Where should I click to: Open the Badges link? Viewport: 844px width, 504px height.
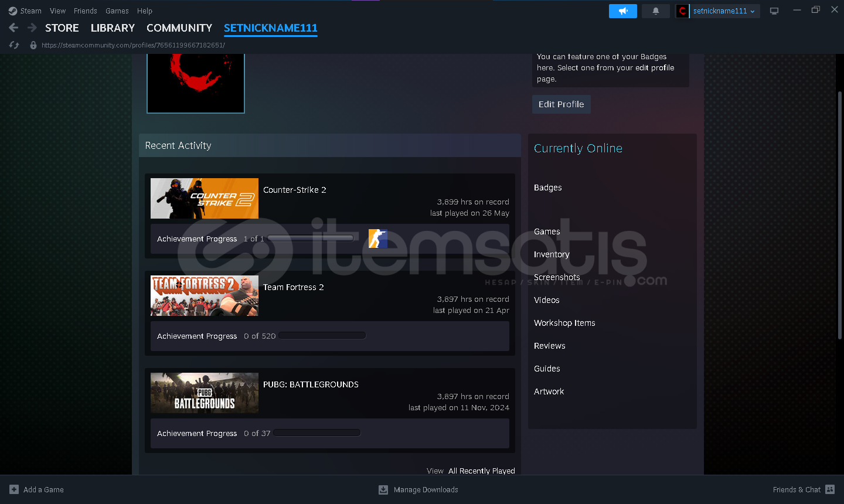click(x=548, y=188)
